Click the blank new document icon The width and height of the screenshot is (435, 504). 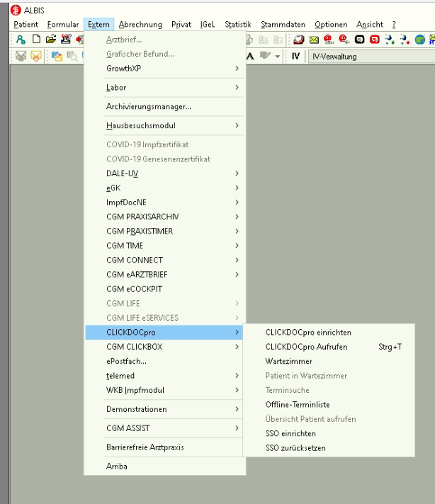point(36,39)
